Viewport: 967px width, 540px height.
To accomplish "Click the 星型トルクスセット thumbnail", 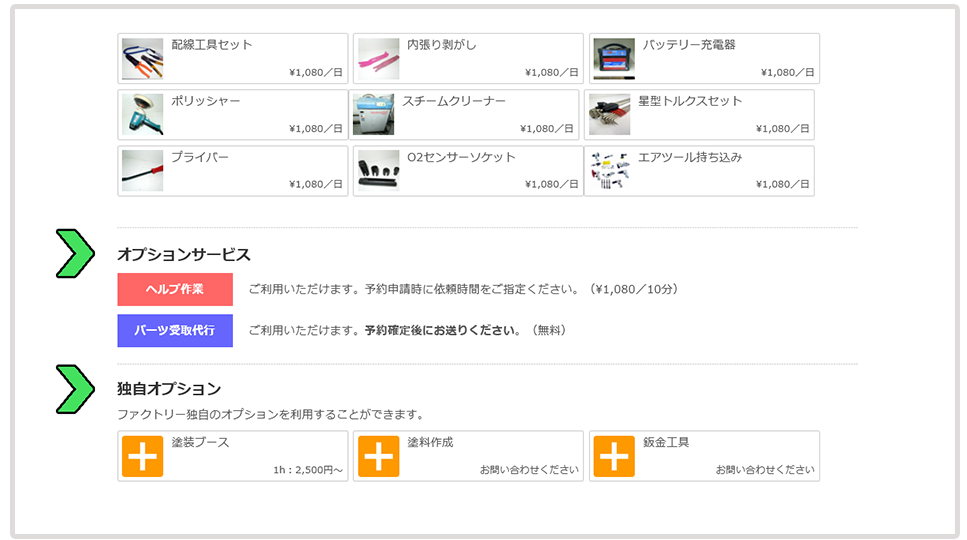I will 609,115.
